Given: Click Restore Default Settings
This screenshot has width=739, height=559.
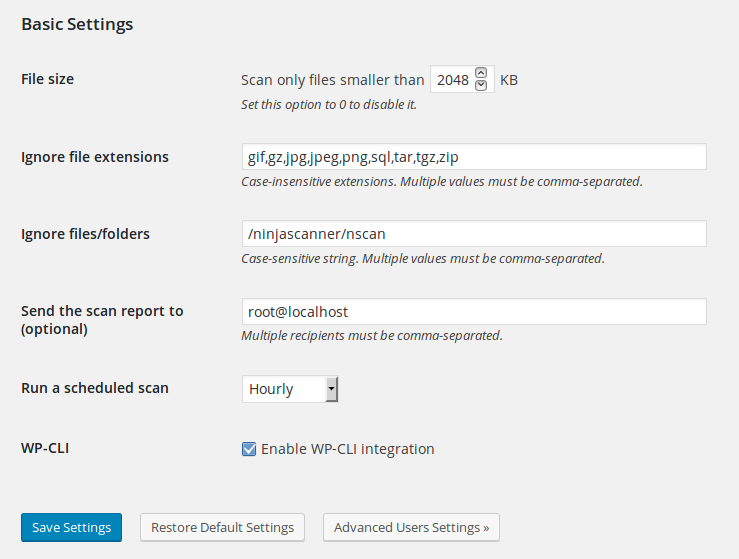Looking at the screenshot, I should pos(222,527).
